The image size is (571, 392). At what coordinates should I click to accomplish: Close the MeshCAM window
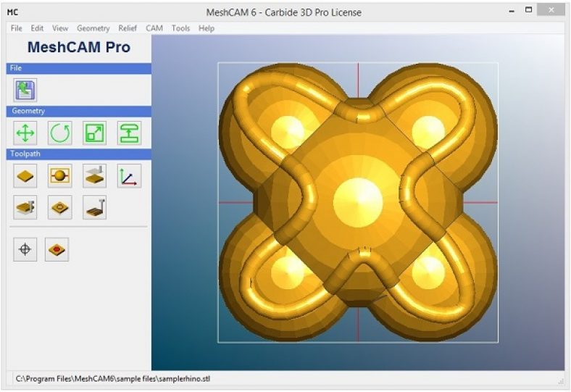click(551, 10)
